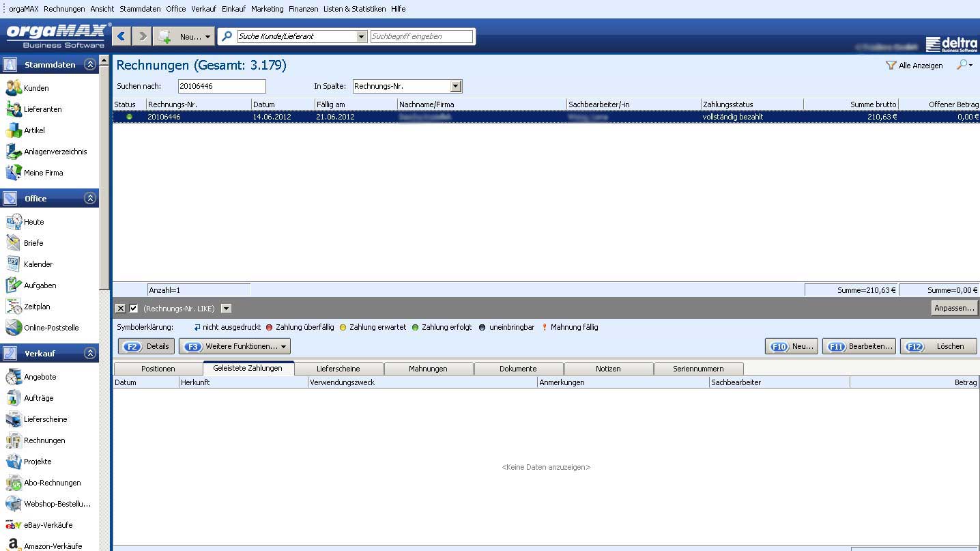The image size is (980, 551).
Task: Click the F12 Löschen button
Action: (x=938, y=346)
